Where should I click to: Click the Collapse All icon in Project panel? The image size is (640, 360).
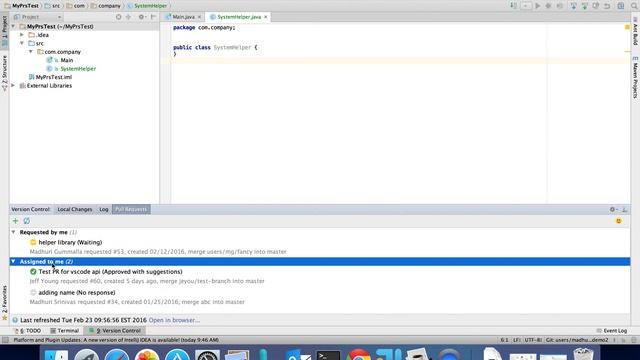coord(129,17)
